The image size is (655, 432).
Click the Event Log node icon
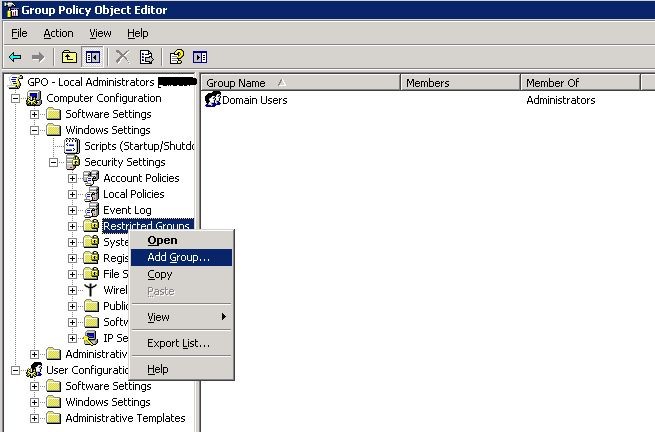(x=91, y=210)
